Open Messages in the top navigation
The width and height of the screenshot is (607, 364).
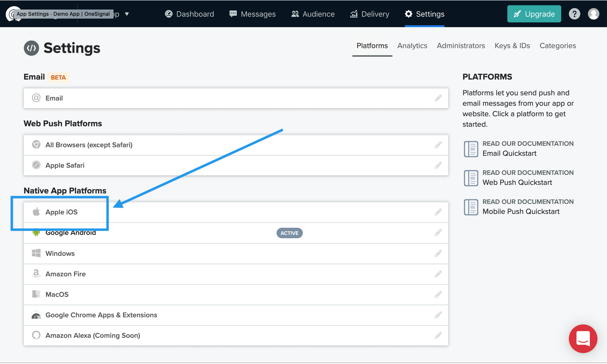[x=252, y=14]
